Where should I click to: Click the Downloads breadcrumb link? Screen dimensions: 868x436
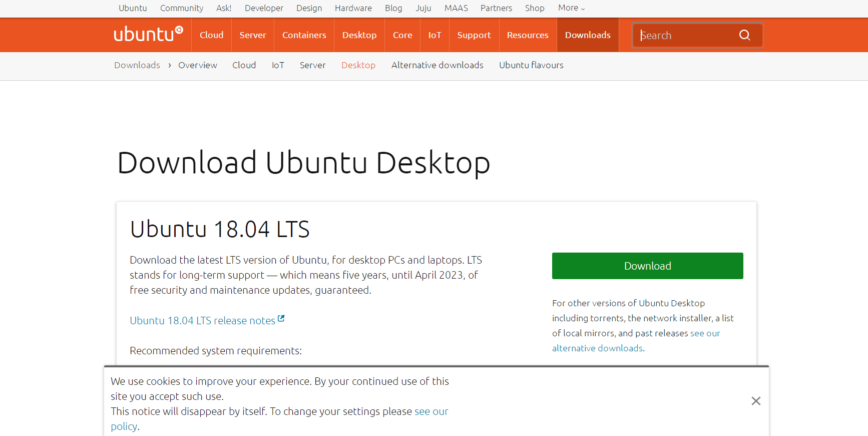(x=137, y=65)
